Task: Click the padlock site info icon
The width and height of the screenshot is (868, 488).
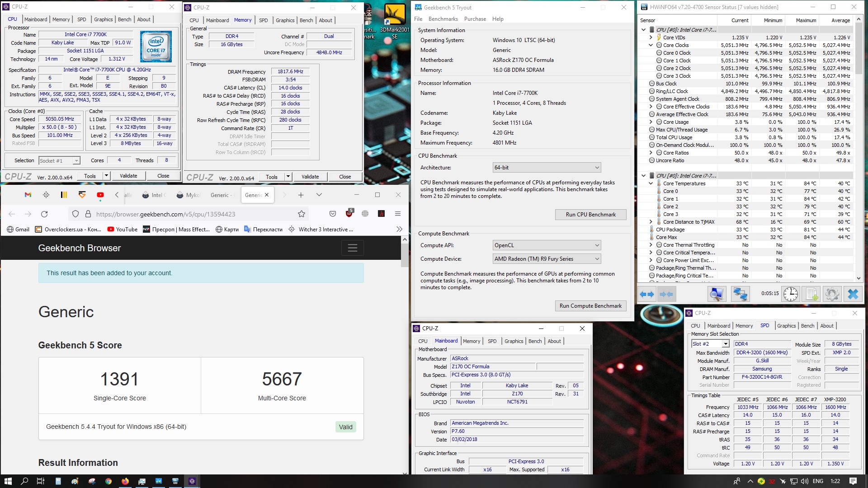Action: 88,214
